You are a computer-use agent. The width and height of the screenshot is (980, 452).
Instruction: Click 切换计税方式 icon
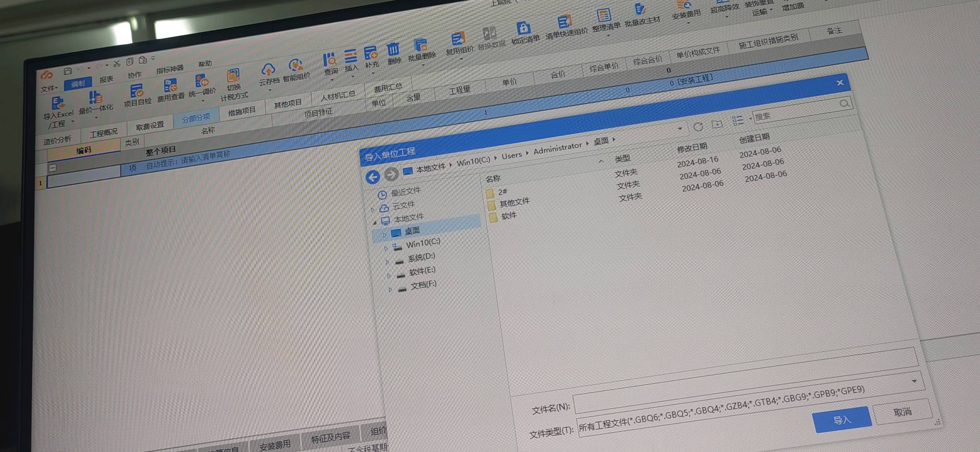point(233,76)
